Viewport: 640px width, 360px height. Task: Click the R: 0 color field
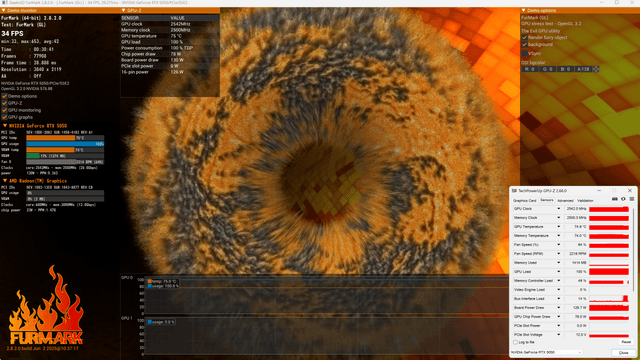(x=530, y=69)
